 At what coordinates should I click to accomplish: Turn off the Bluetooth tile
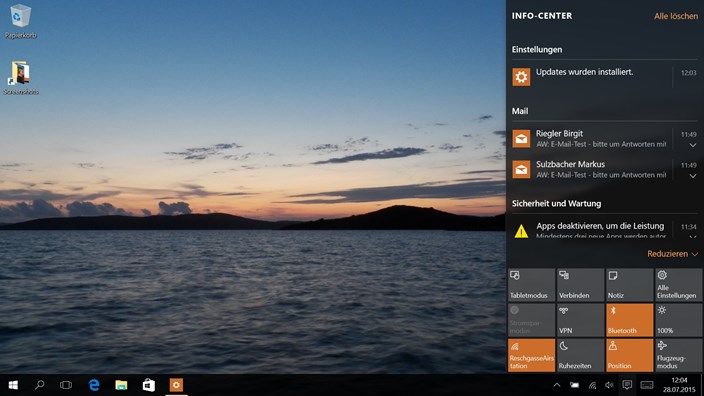629,320
